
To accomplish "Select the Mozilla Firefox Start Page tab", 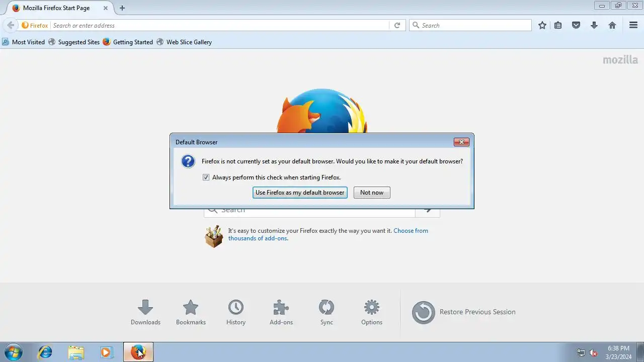I will (x=60, y=8).
